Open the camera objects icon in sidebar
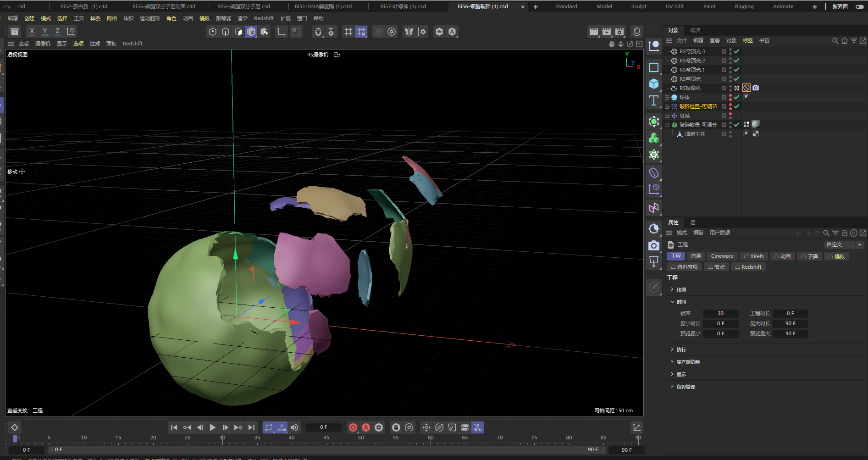 (x=654, y=246)
